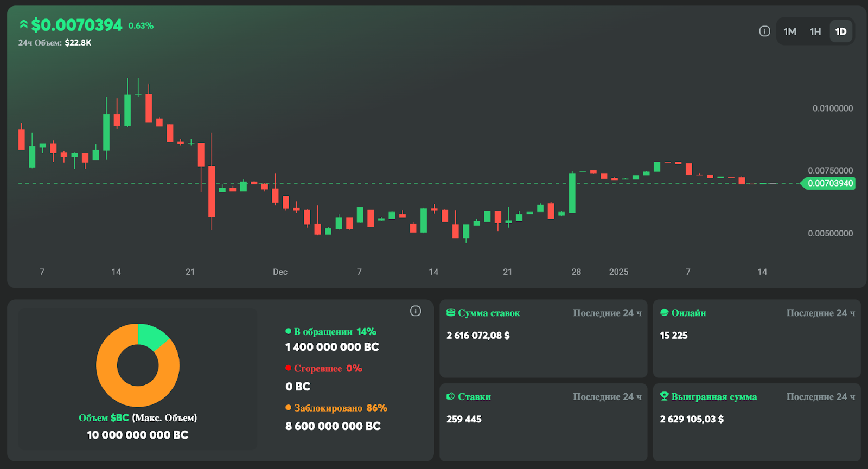Click Последние 24 ч in Выигранная сумма card

pyautogui.click(x=821, y=397)
